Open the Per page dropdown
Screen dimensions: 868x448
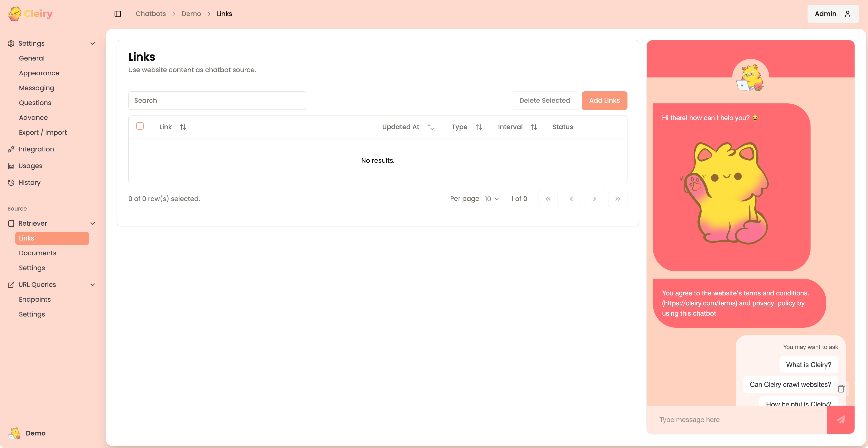click(x=492, y=199)
